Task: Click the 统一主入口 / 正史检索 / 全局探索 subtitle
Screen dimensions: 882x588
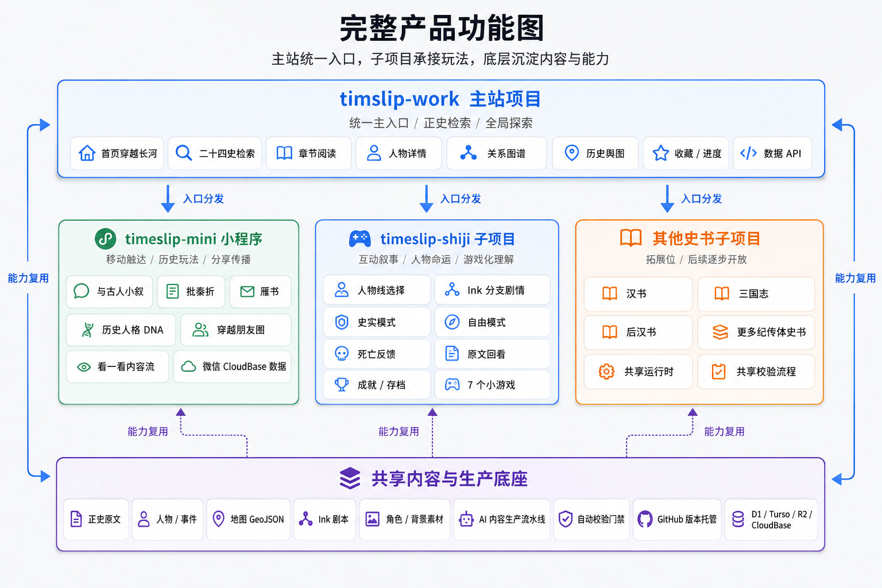Action: pos(440,123)
